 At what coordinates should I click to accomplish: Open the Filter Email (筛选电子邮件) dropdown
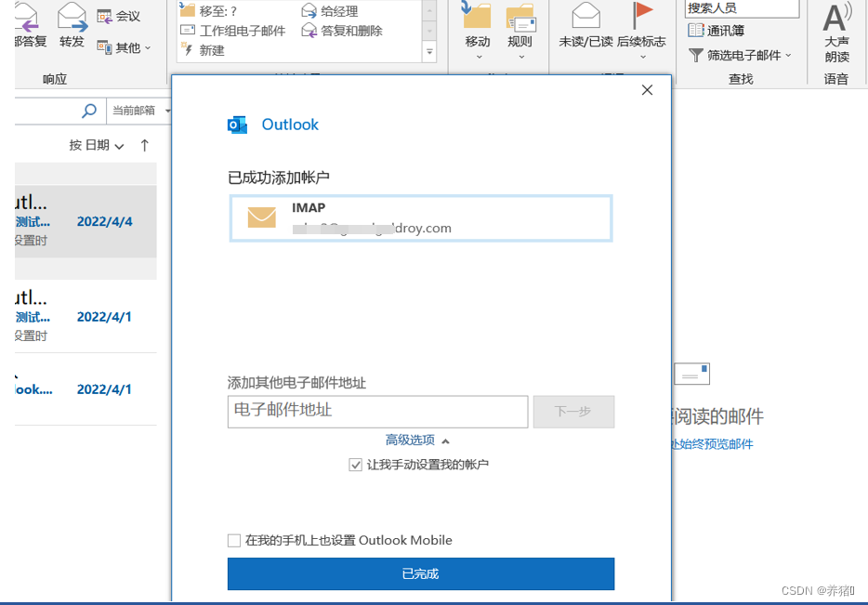coord(740,55)
